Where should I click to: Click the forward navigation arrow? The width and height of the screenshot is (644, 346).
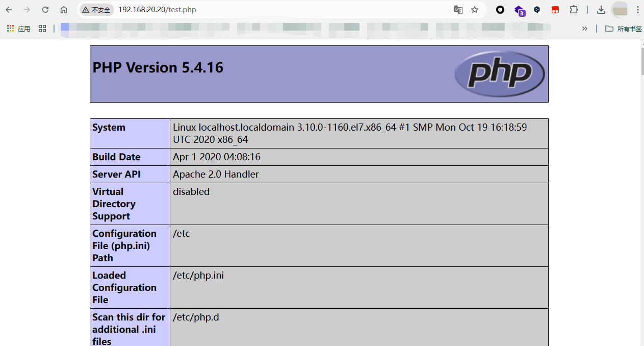27,10
